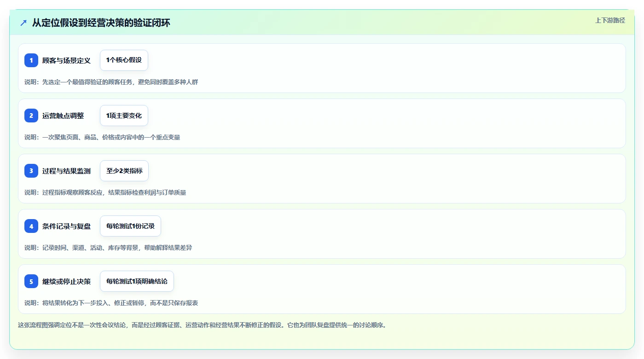Click the title 从定位假设到经营决策的验证闭环
Image resolution: width=644 pixels, height=359 pixels.
[101, 23]
